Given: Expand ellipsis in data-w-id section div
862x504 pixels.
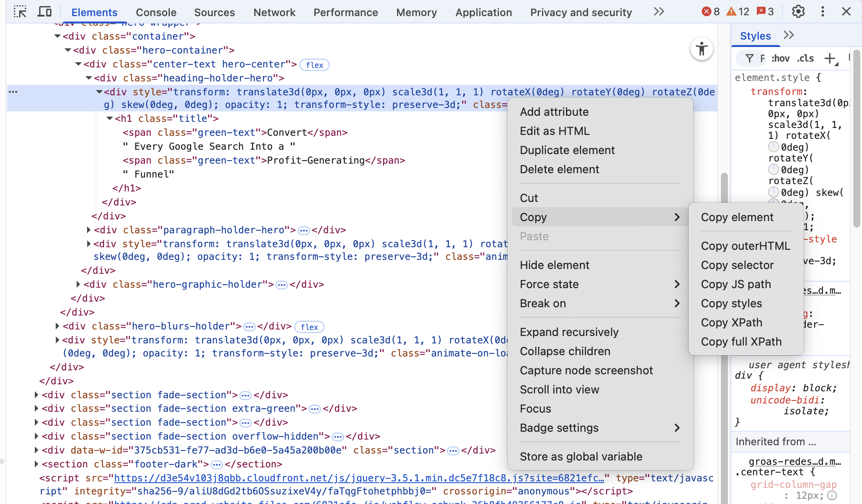Looking at the screenshot, I should (453, 450).
